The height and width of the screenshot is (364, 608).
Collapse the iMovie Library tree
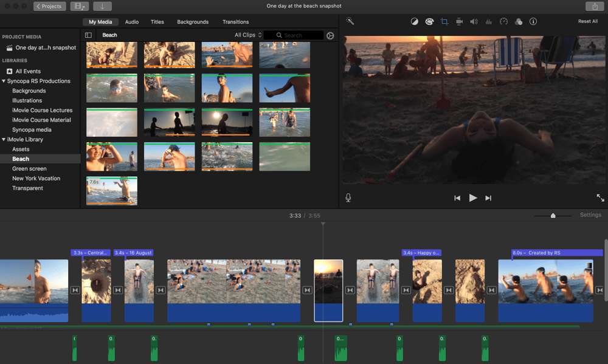(x=4, y=139)
